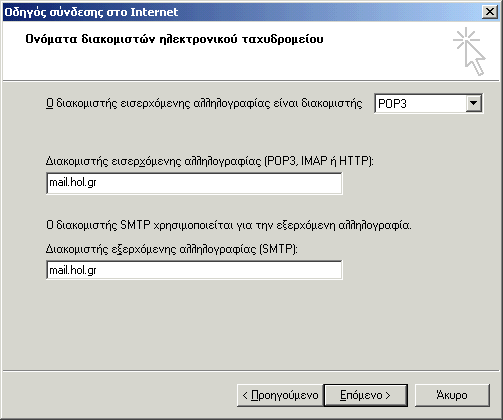Viewport: 503px width, 420px height.
Task: Click the Ονόματα διακομιστών ηλεκτρονικού ταχυδρομείου heading
Action: pos(174,39)
